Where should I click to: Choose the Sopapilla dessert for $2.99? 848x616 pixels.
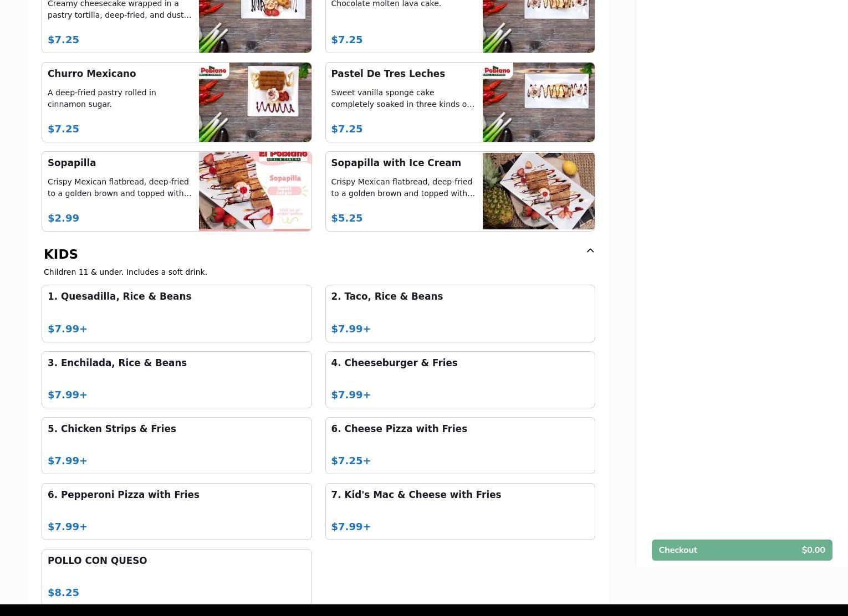tap(176, 191)
